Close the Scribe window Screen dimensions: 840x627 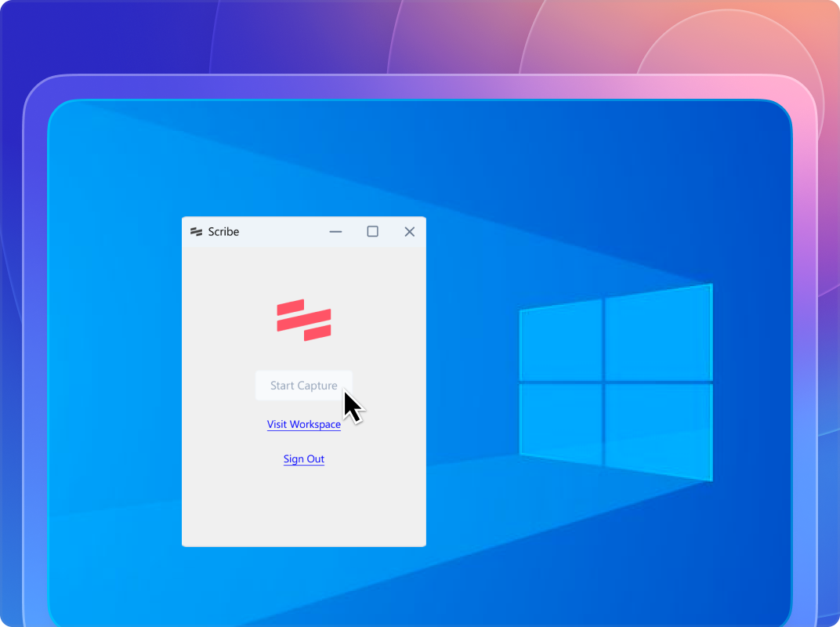point(409,231)
